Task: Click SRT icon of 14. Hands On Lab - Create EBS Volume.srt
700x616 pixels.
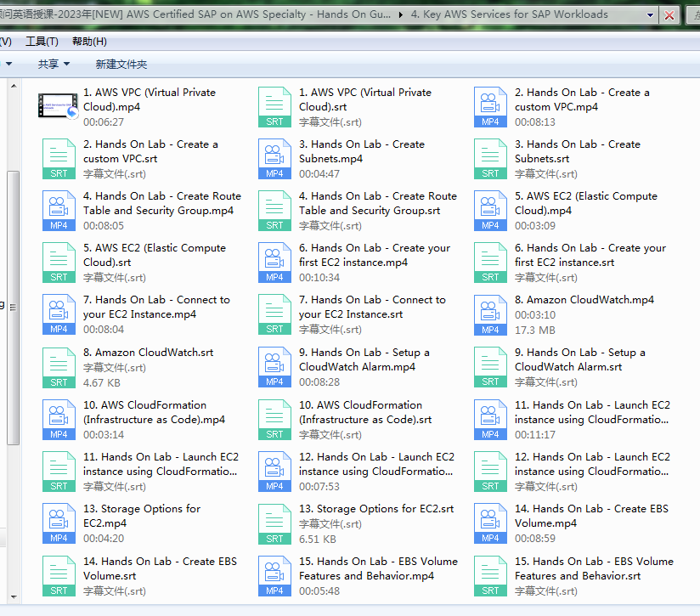Action: tap(59, 576)
